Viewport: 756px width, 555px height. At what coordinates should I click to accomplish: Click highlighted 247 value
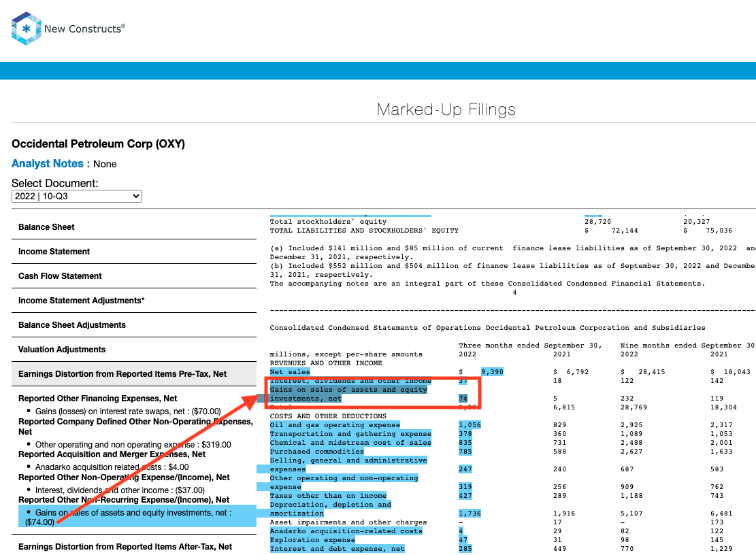pos(465,469)
